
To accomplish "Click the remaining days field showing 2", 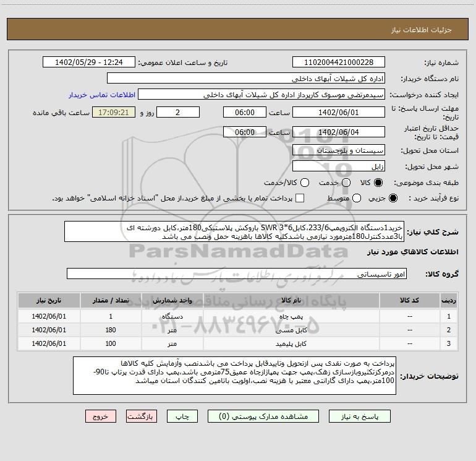I will tap(178, 112).
